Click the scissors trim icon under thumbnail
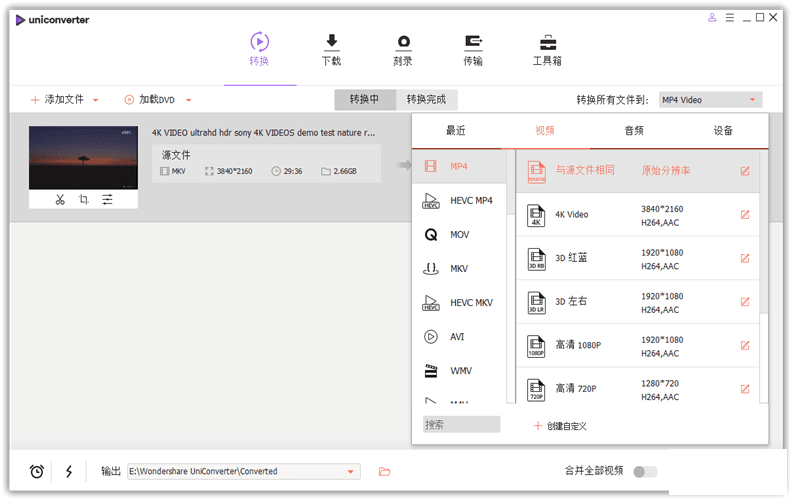 [60, 199]
